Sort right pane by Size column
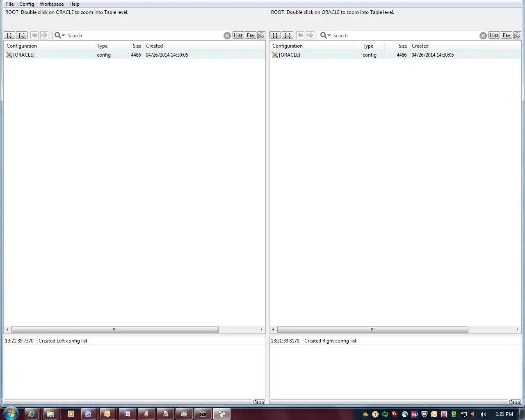 397,46
